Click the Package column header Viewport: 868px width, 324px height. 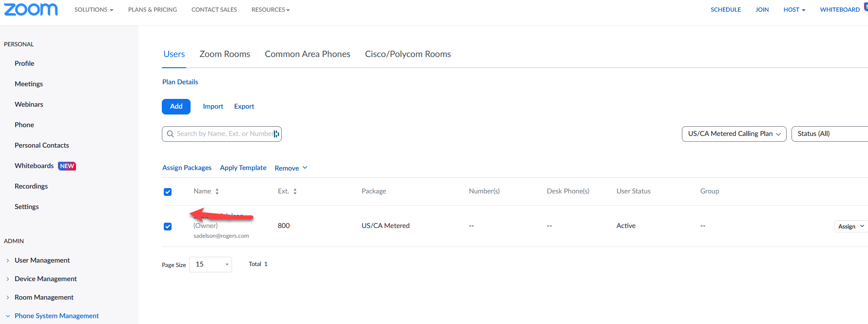pyautogui.click(x=374, y=191)
